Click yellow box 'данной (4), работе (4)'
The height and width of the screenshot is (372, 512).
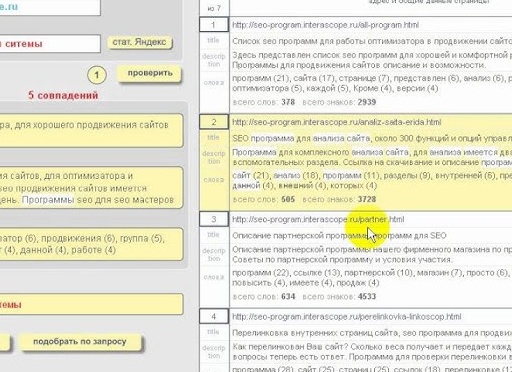91,244
